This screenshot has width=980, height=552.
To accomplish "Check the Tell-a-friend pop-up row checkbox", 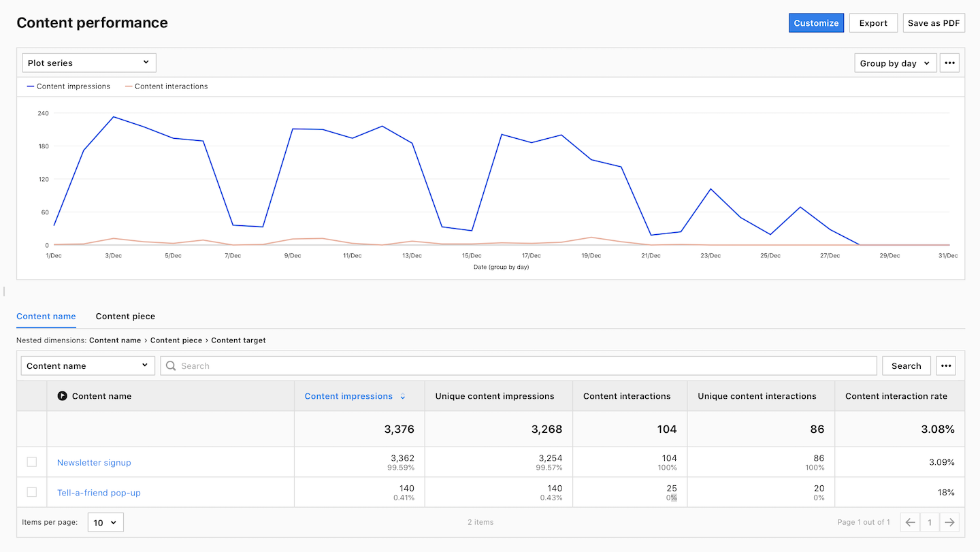I will tap(32, 492).
